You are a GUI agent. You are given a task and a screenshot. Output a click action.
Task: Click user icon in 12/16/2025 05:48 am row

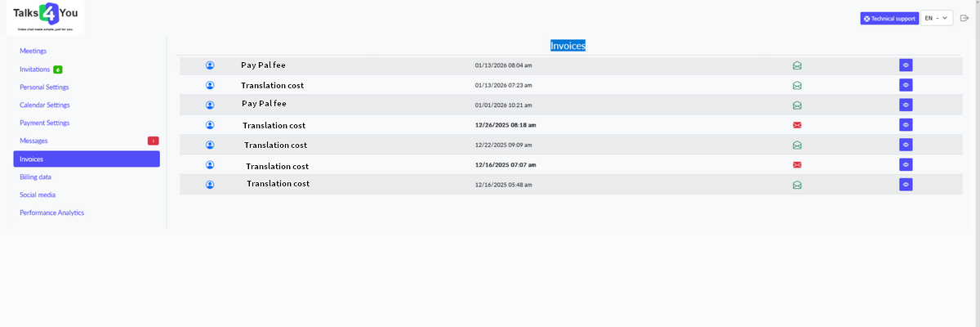click(210, 185)
